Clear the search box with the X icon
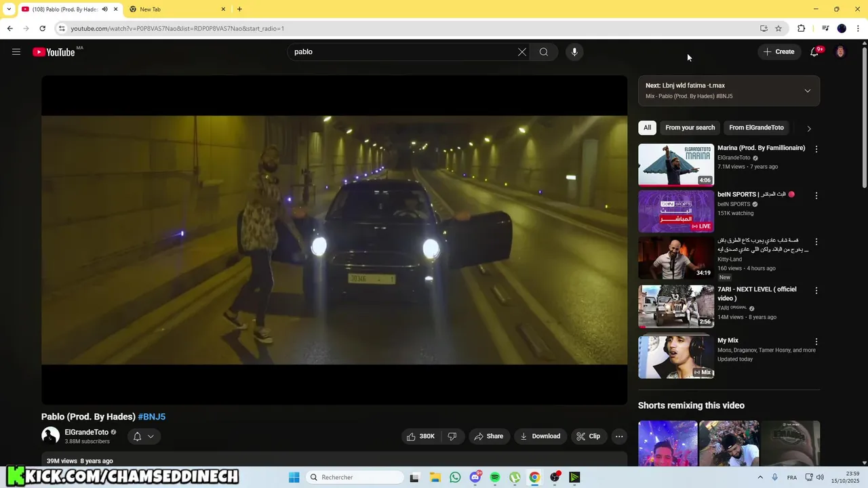 pyautogui.click(x=522, y=52)
